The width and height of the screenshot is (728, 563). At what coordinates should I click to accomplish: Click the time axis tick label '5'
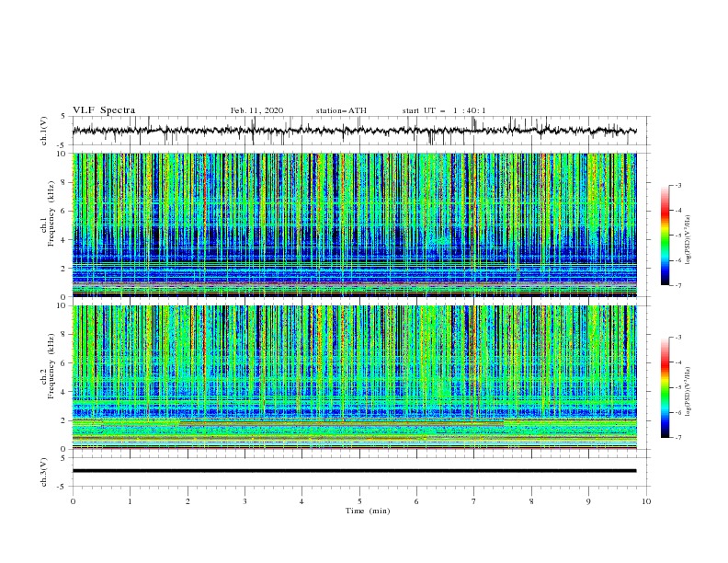click(x=359, y=501)
